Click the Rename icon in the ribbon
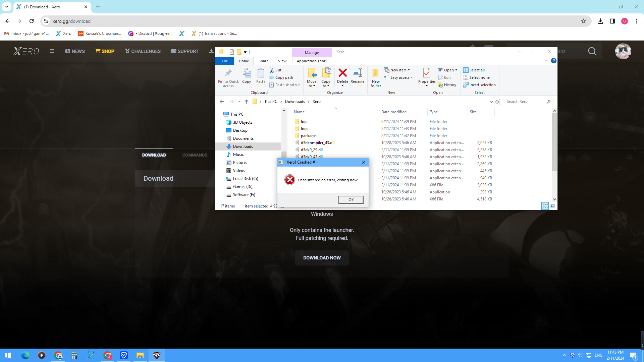The width and height of the screenshot is (644, 362). 357,73
